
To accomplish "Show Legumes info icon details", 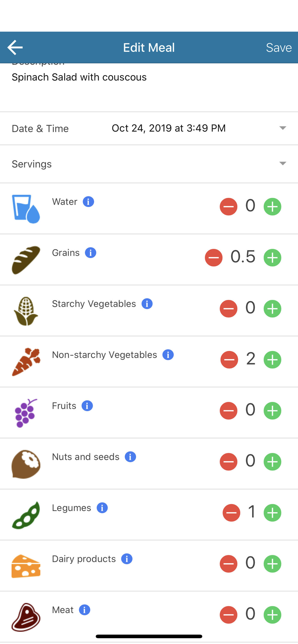I will [x=102, y=508].
